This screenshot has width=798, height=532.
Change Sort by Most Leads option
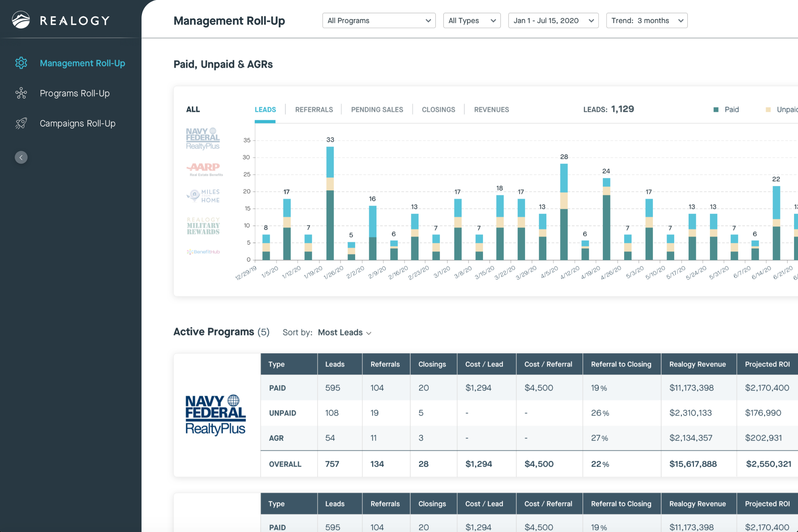click(344, 332)
